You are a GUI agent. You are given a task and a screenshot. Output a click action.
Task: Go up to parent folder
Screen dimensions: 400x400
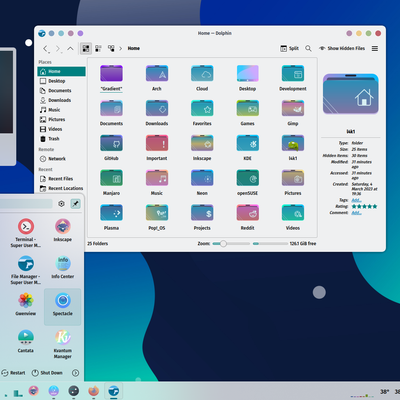pos(70,49)
